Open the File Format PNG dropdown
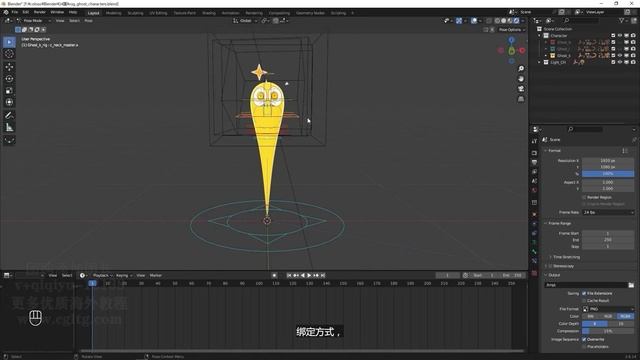The image size is (640, 360). (608, 309)
